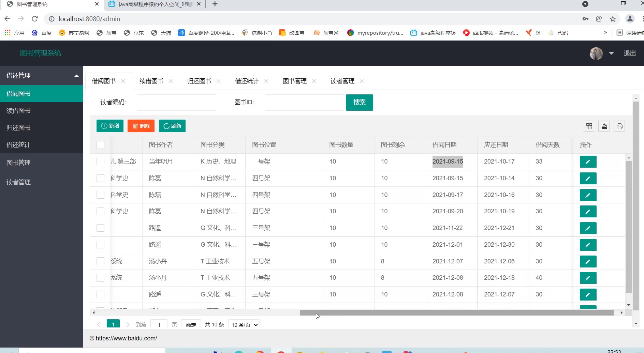Click the column filter grid icon
The height and width of the screenshot is (353, 644).
(x=589, y=126)
